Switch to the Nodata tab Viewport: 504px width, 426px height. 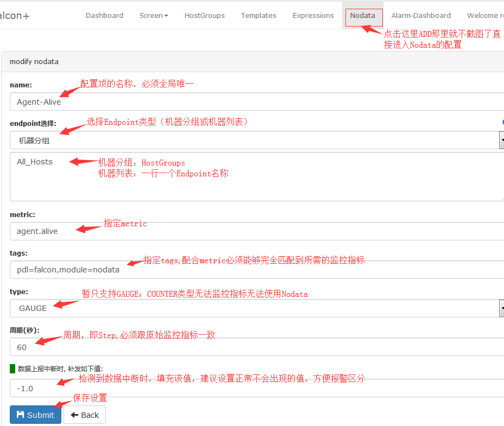click(x=362, y=15)
